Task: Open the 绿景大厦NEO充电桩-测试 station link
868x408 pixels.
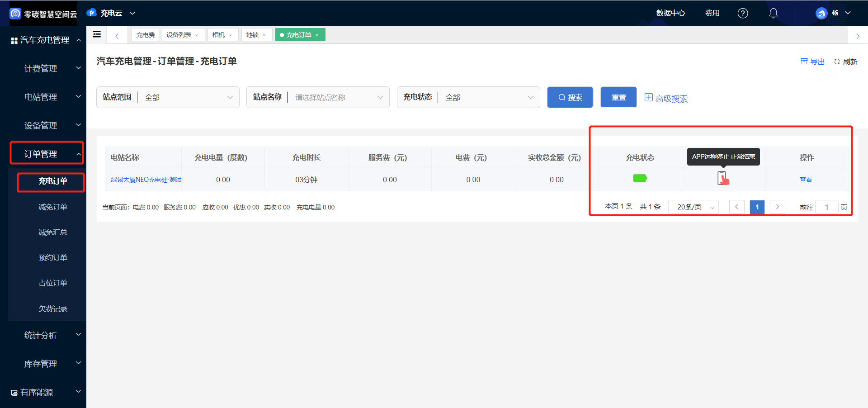Action: click(x=146, y=180)
